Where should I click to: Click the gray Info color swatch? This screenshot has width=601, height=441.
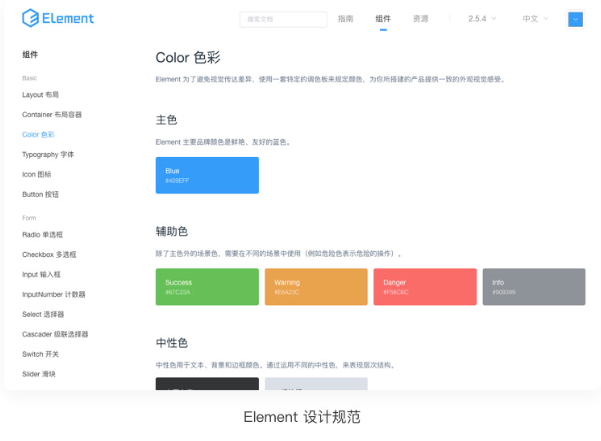(x=534, y=287)
